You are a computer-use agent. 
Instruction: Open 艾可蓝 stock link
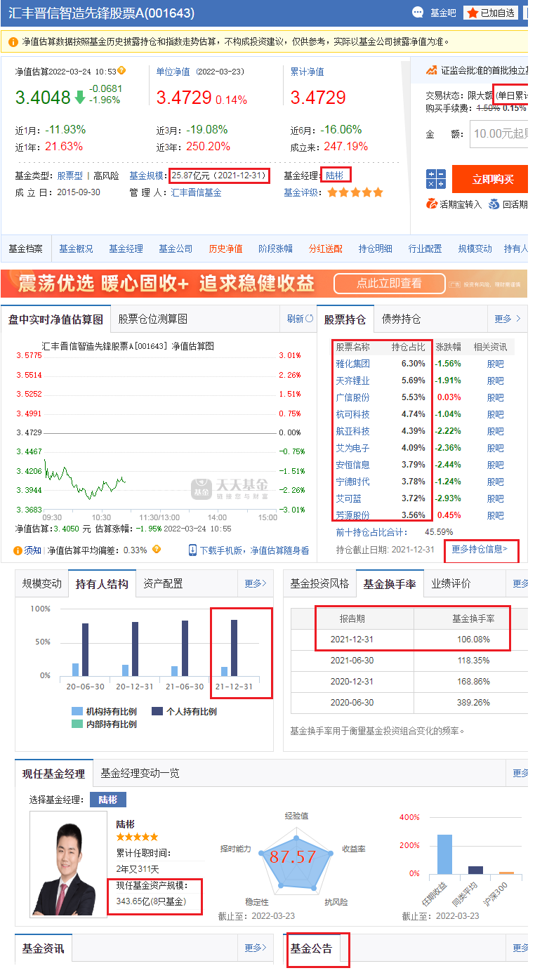pyautogui.click(x=348, y=498)
